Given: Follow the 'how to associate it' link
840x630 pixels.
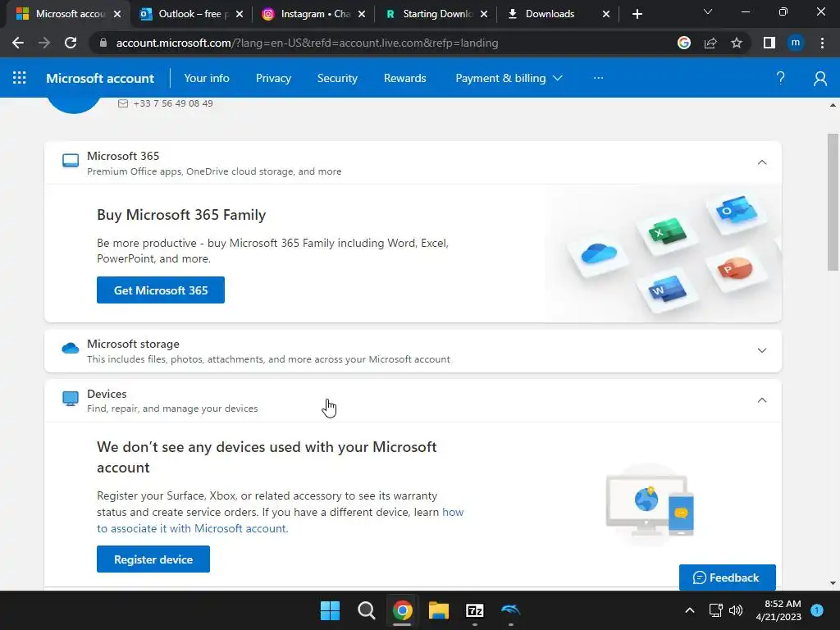Looking at the screenshot, I should (281, 520).
